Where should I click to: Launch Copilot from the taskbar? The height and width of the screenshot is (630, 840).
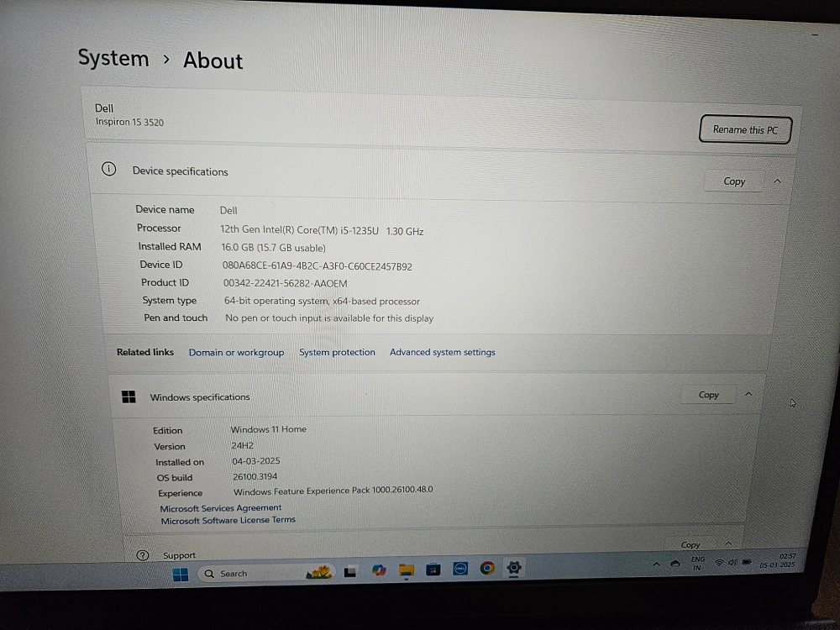tap(379, 570)
